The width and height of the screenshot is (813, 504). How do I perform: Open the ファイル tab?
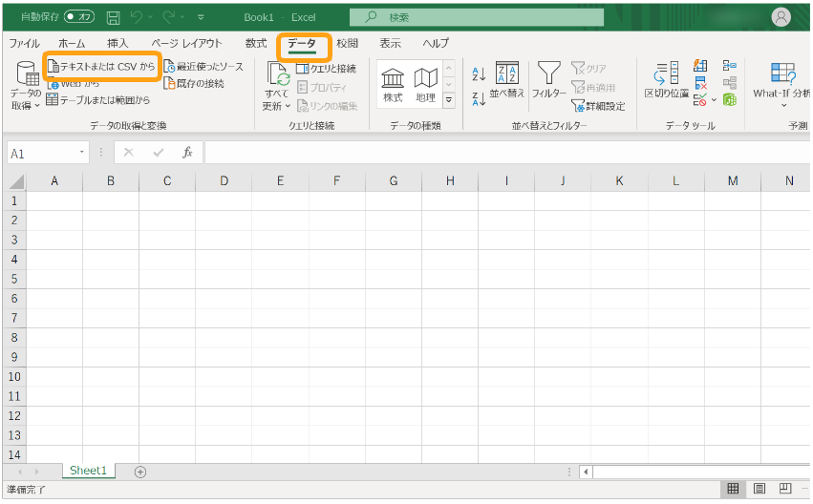(25, 44)
